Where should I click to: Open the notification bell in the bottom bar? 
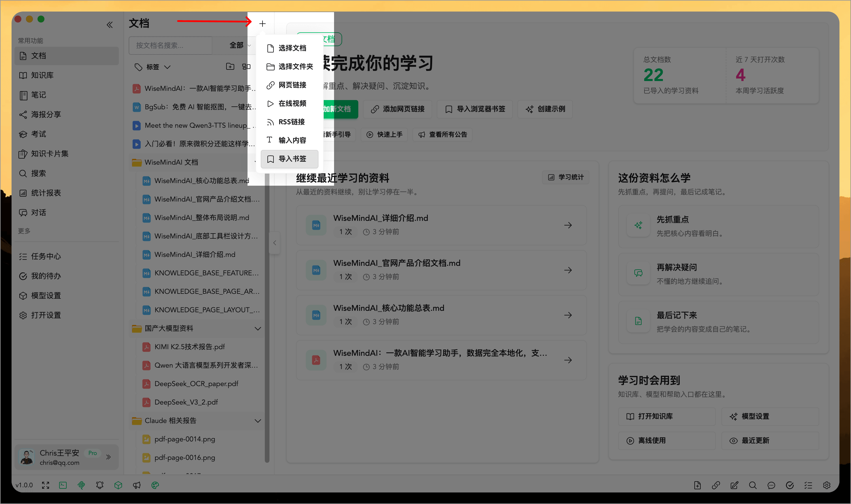coord(100,485)
